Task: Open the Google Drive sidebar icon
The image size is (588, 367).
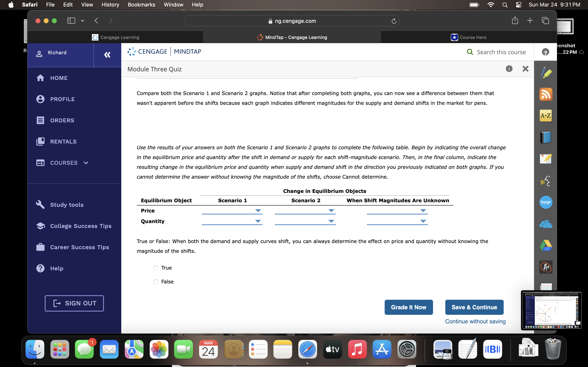Action: pos(546,245)
